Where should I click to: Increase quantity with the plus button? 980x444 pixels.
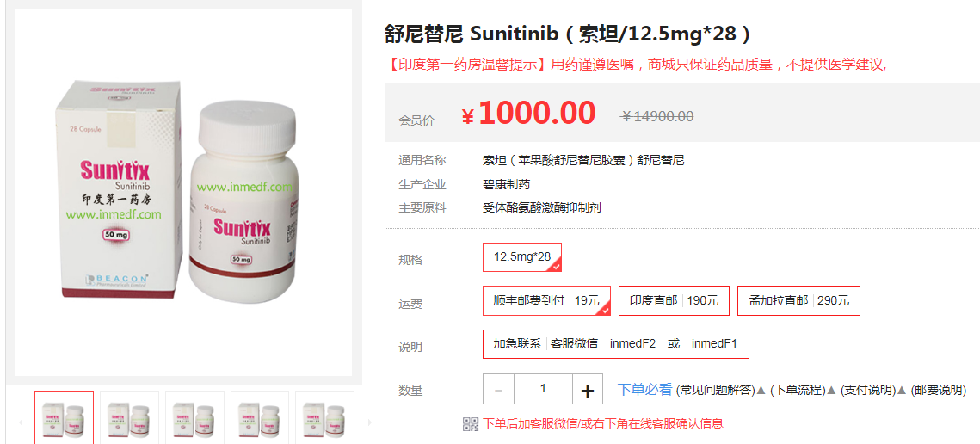point(588,389)
